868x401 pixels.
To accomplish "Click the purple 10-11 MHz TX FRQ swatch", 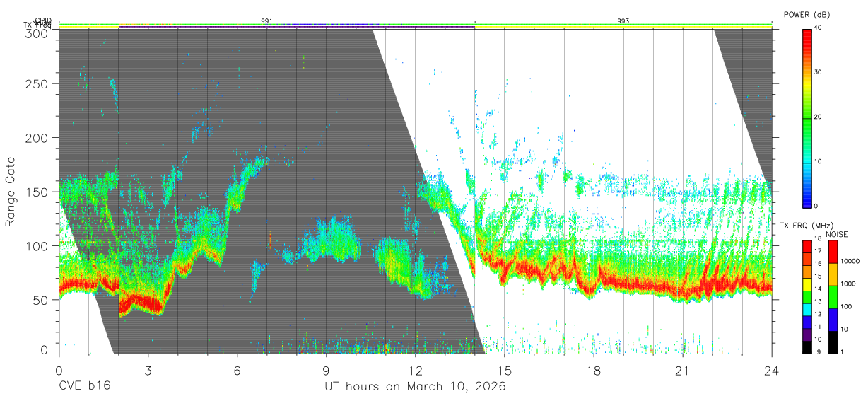I will (807, 333).
